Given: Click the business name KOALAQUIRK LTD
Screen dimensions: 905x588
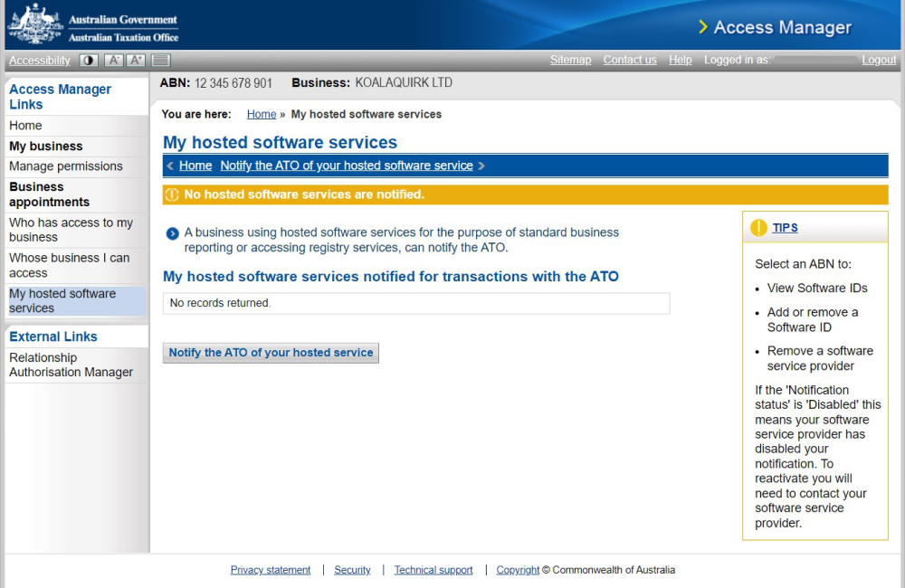Looking at the screenshot, I should tap(404, 83).
